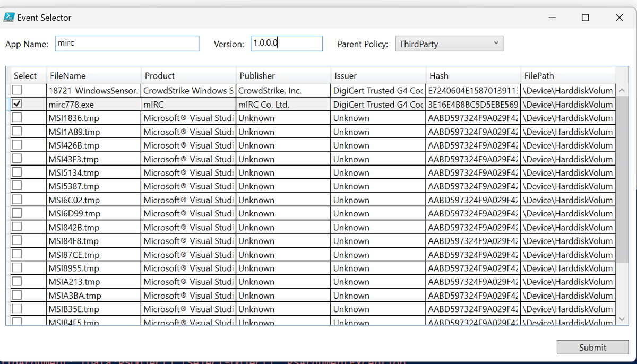Select the MSIB35E.tmp file name cell
This screenshot has width=637, height=364.
[x=93, y=309]
